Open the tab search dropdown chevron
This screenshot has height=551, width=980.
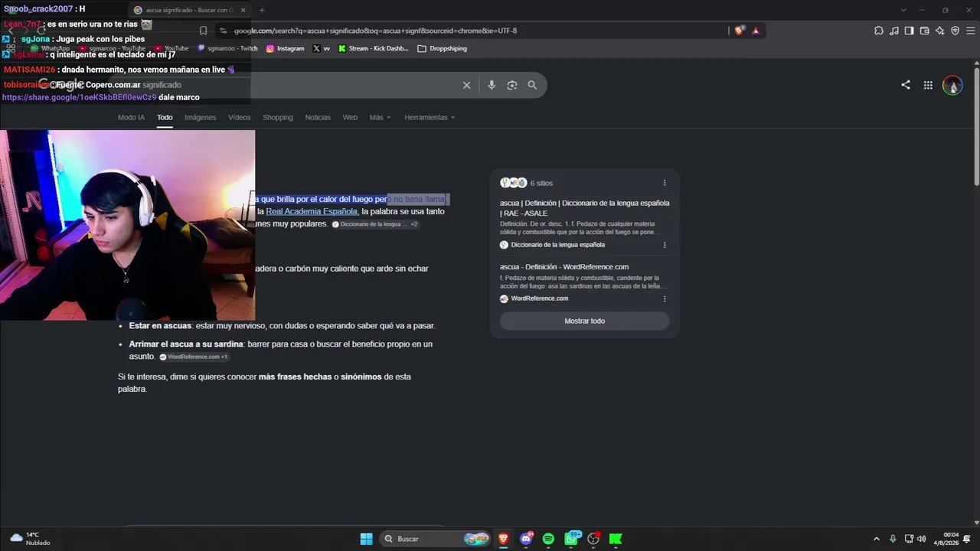pos(903,10)
